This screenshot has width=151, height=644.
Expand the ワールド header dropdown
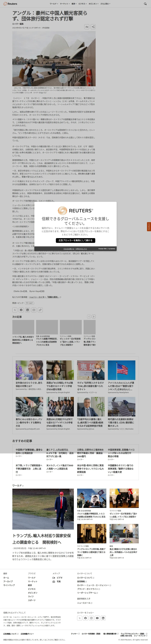click(54, 4)
